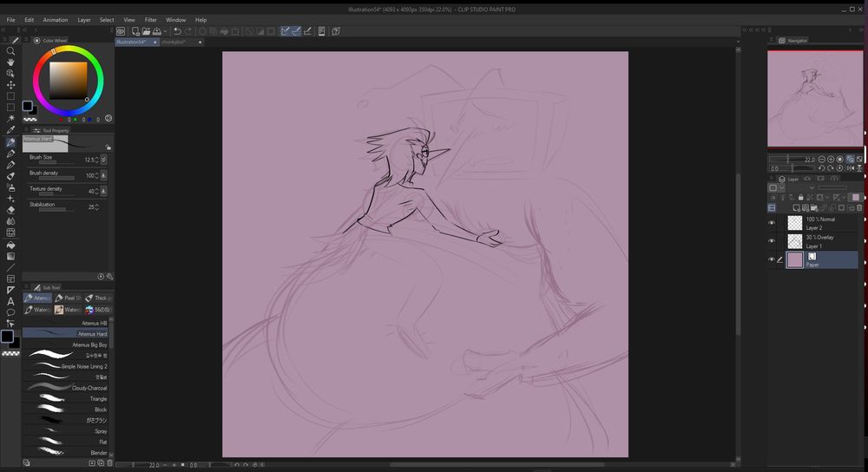Select the Move layer tool
The height and width of the screenshot is (472, 868).
(10, 85)
